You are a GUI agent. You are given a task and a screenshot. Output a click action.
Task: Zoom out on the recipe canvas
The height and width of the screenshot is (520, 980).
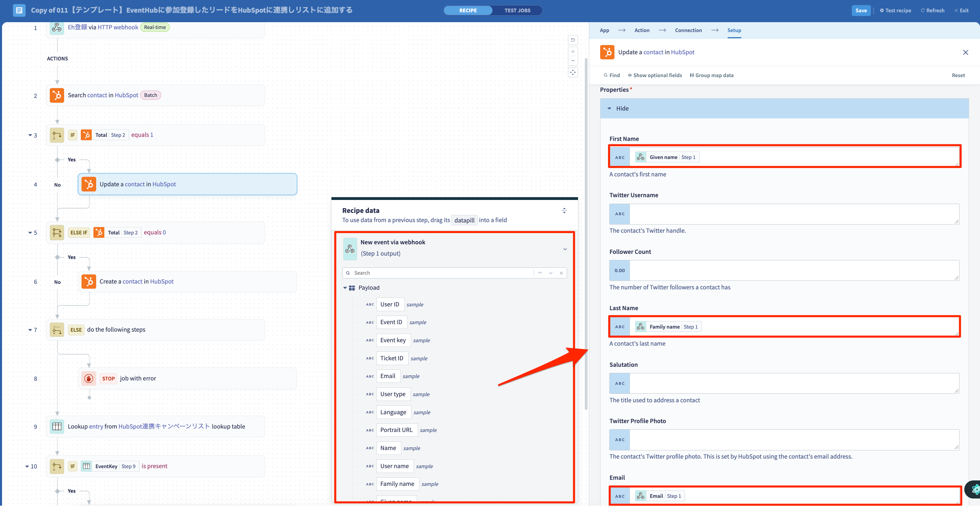[573, 61]
